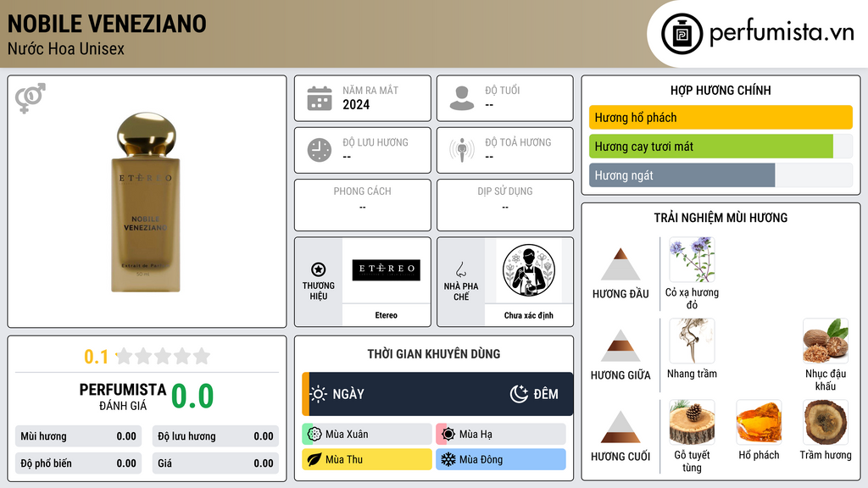This screenshot has width=868, height=488.
Task: Click the perfumista.vn bottle logo icon
Action: coord(682,34)
